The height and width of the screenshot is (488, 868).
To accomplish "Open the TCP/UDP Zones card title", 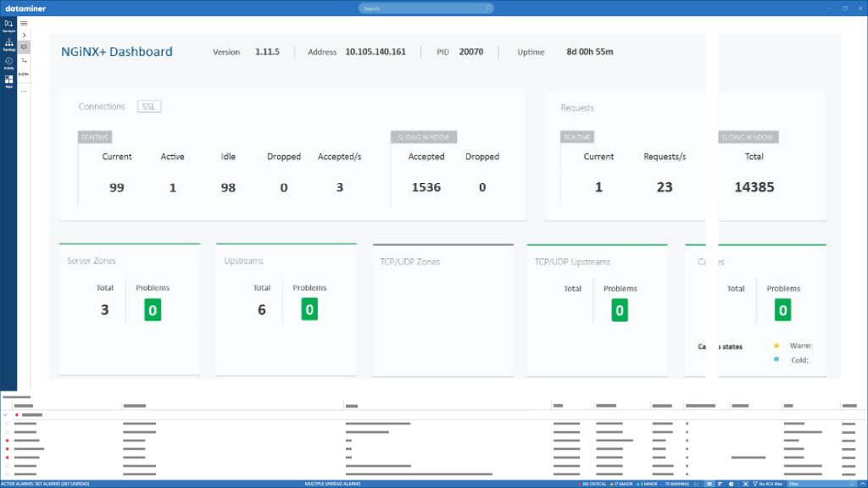I will 410,262.
